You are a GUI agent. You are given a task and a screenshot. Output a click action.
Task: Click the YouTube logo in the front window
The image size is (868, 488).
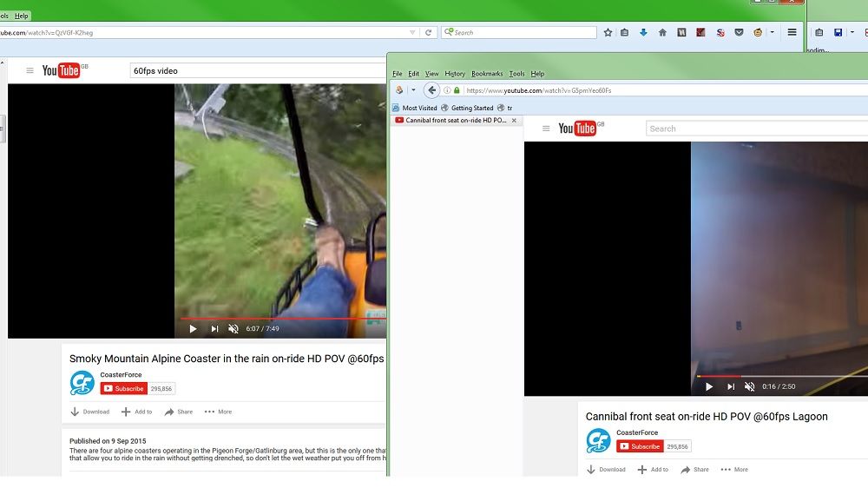point(578,129)
